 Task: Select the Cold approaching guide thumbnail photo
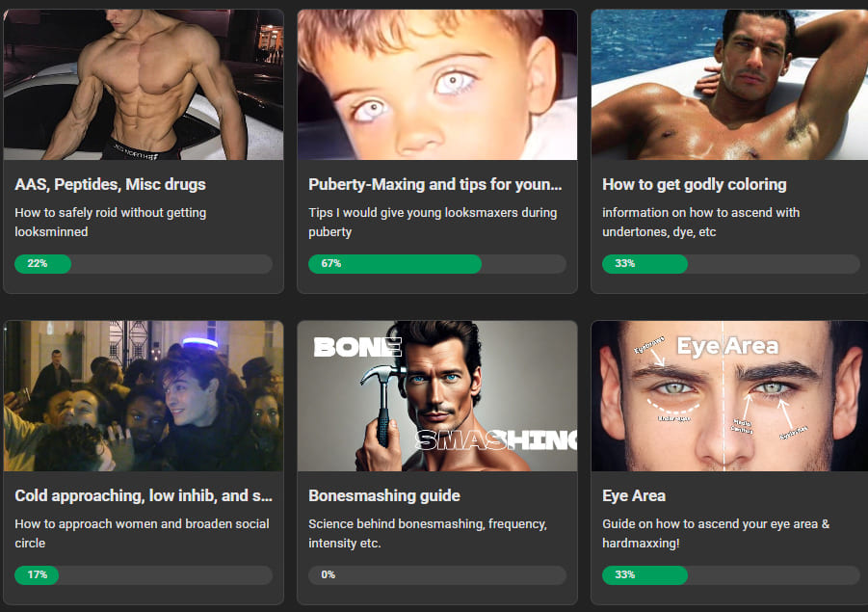click(144, 396)
